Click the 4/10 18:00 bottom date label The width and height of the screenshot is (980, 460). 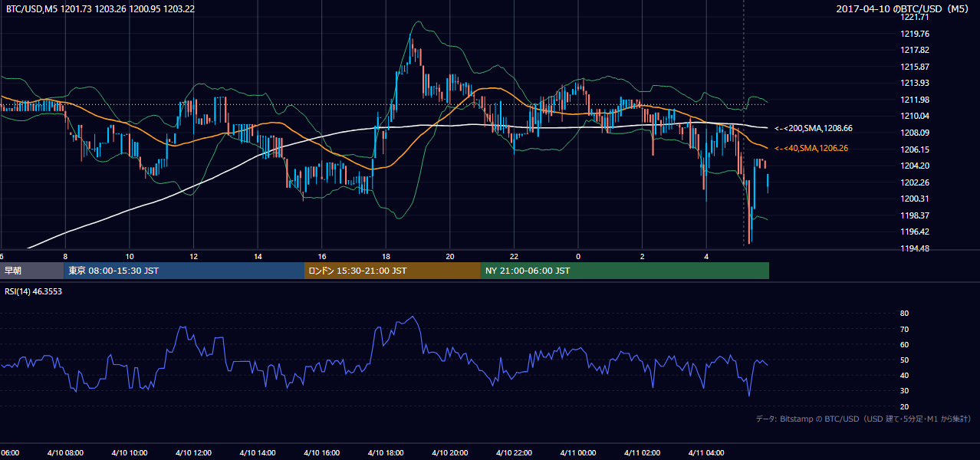pos(386,453)
